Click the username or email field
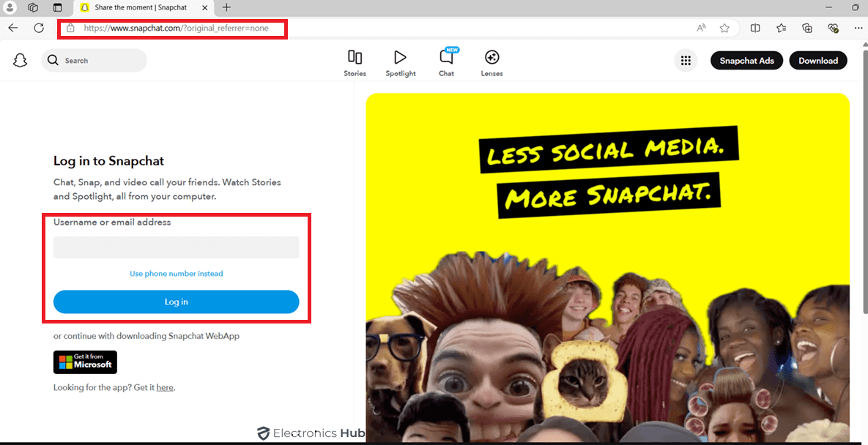 176,247
